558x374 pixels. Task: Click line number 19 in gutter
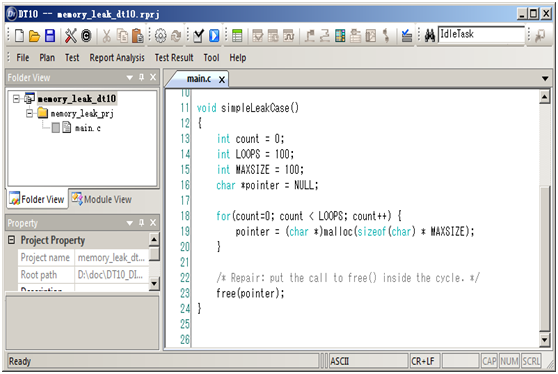click(185, 231)
